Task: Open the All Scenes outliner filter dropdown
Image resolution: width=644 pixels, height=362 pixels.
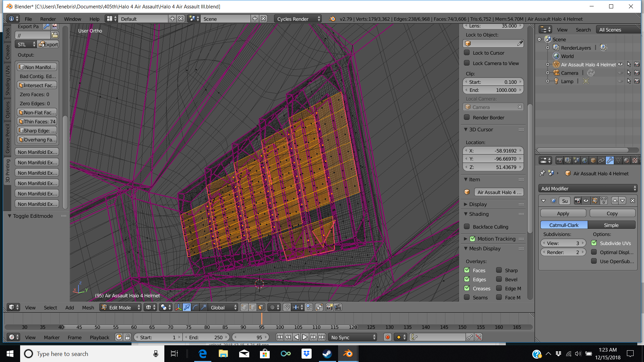Action: click(x=619, y=29)
